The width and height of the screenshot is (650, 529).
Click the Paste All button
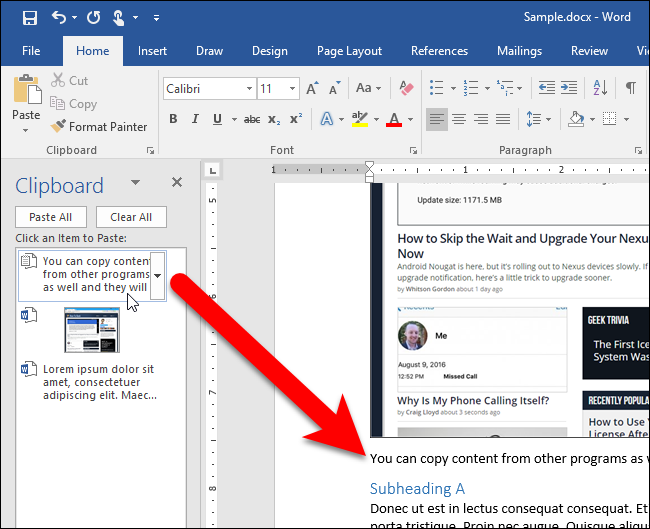click(x=51, y=217)
